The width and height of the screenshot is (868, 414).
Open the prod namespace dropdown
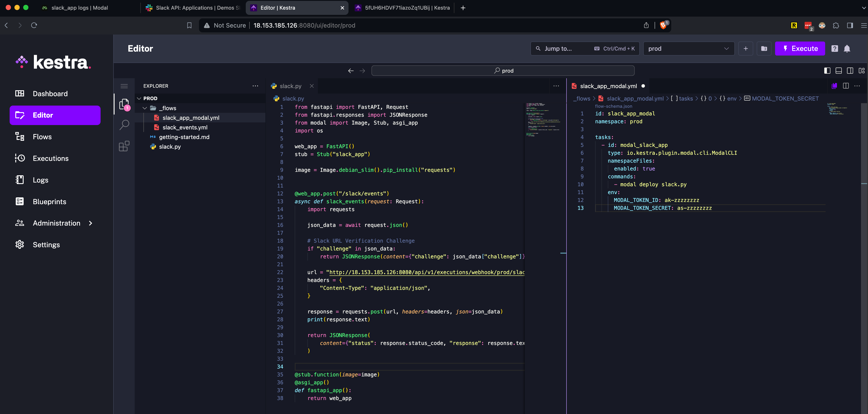coord(688,49)
